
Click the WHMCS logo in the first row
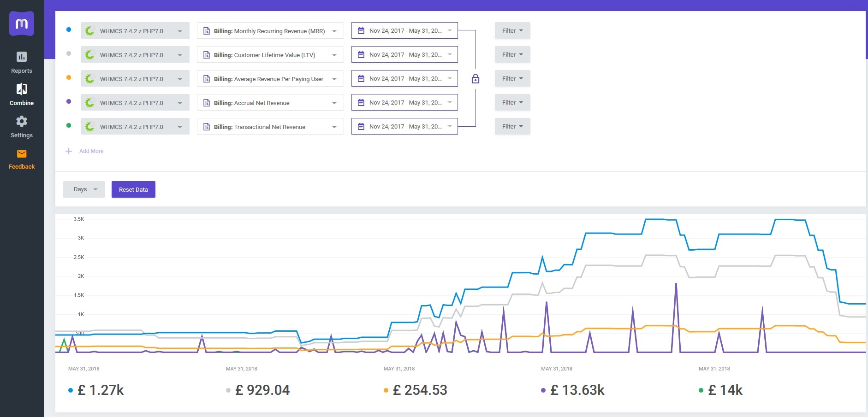(x=90, y=31)
